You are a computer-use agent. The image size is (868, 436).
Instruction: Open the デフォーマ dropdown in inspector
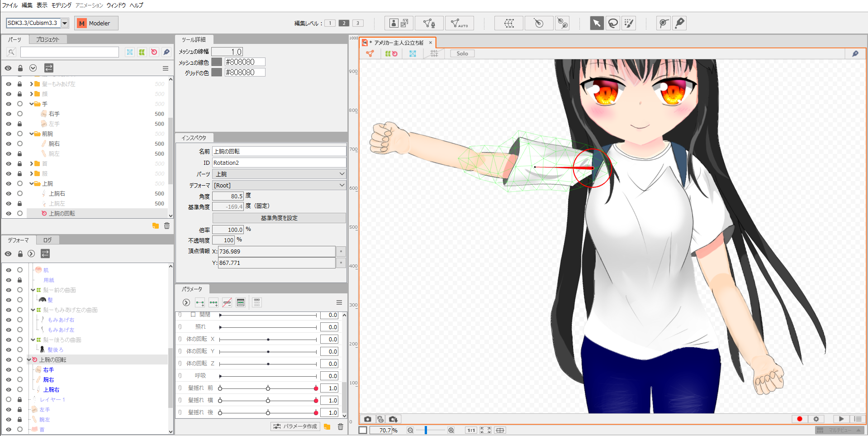pos(279,185)
